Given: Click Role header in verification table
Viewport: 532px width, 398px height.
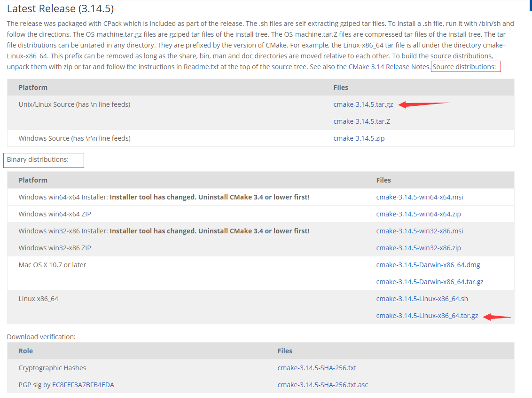Looking at the screenshot, I should (x=26, y=351).
